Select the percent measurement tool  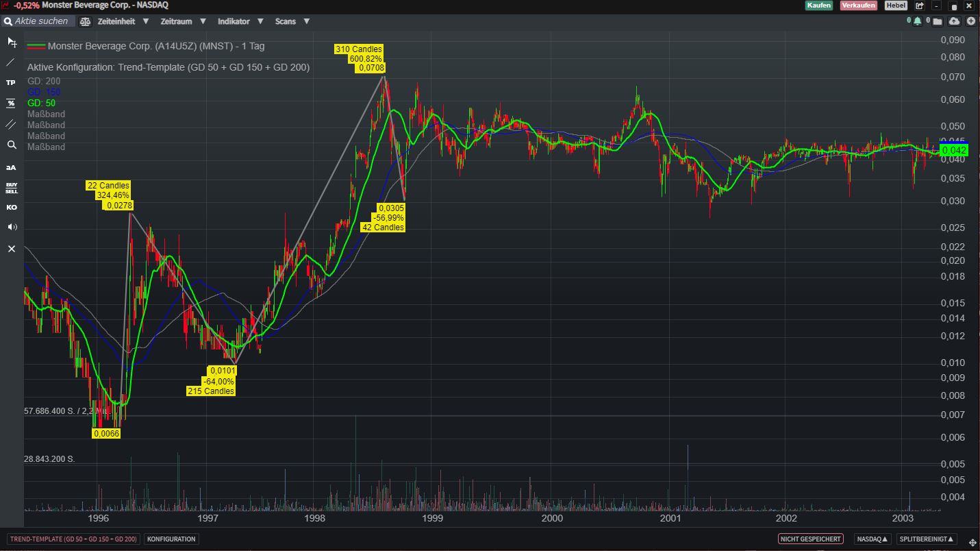pyautogui.click(x=11, y=103)
